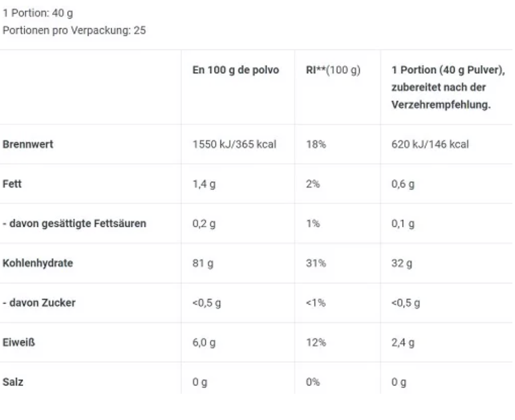This screenshot has width=515, height=420.
Task: Click the 'Fett' row label
Action: pyautogui.click(x=12, y=184)
